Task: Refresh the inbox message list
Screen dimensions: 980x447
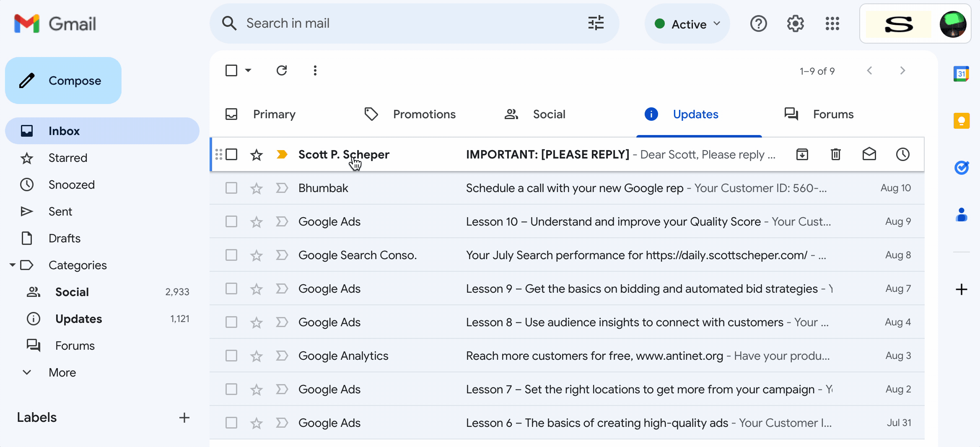Action: (x=282, y=70)
